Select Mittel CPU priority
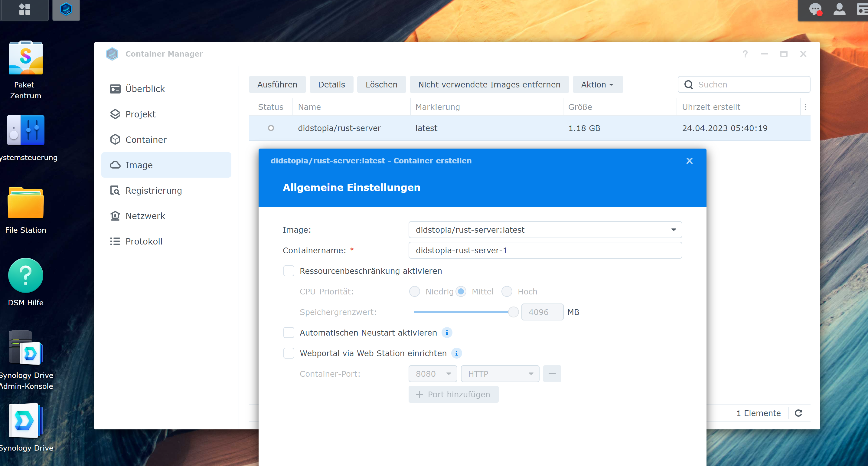The width and height of the screenshot is (868, 466). [461, 292]
